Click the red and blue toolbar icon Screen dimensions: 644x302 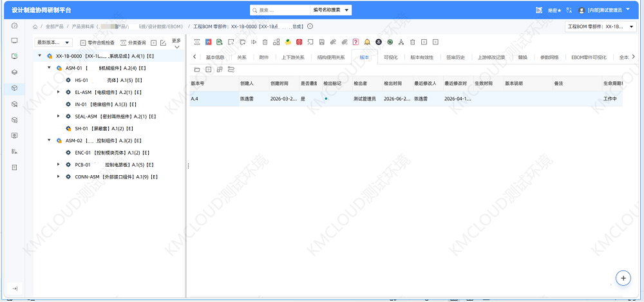208,42
